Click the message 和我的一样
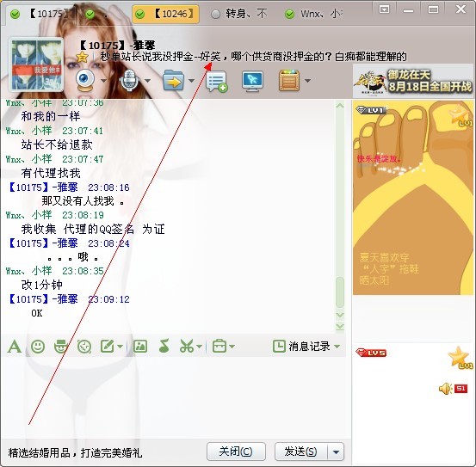The width and height of the screenshot is (476, 467). coord(51,116)
